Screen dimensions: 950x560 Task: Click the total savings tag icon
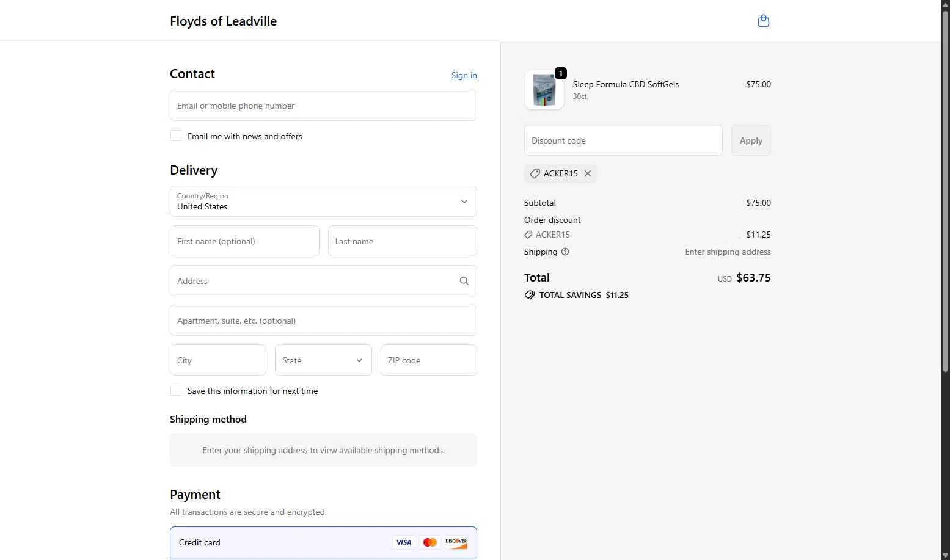click(530, 295)
